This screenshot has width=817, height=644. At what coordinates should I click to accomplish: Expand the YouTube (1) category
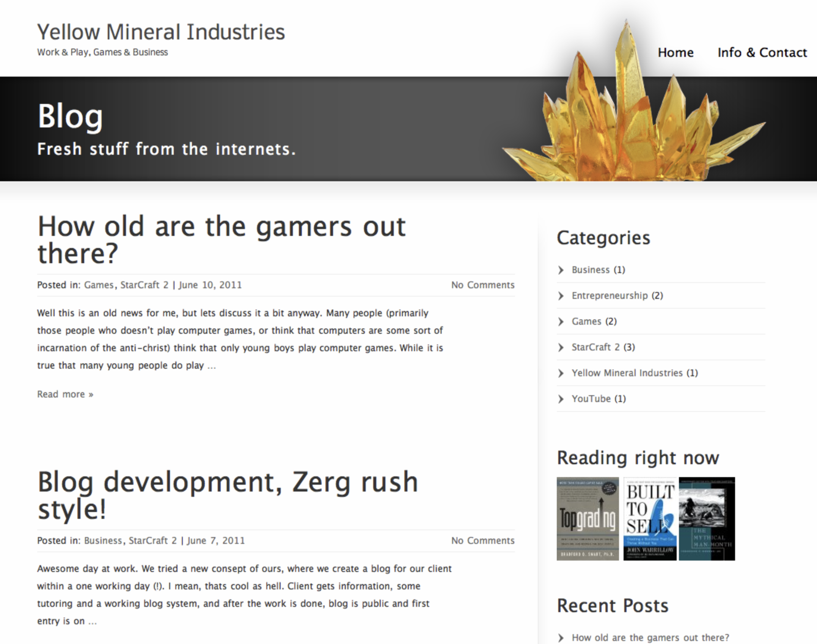click(599, 399)
